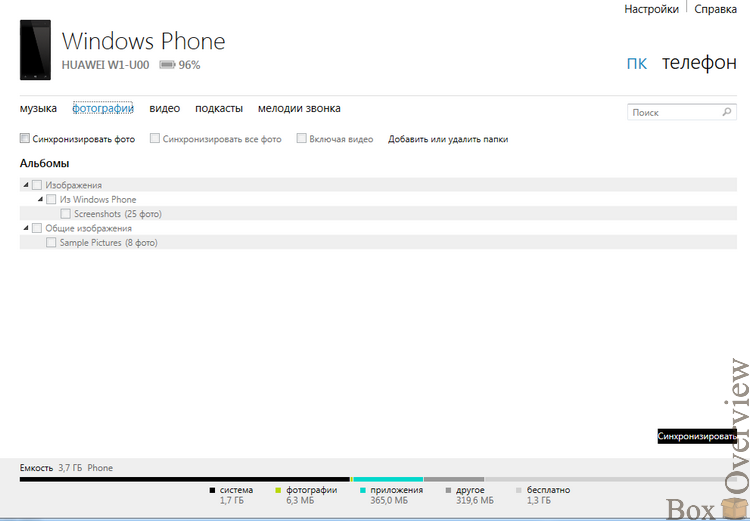Switch to the 'ПК' view

(x=637, y=63)
